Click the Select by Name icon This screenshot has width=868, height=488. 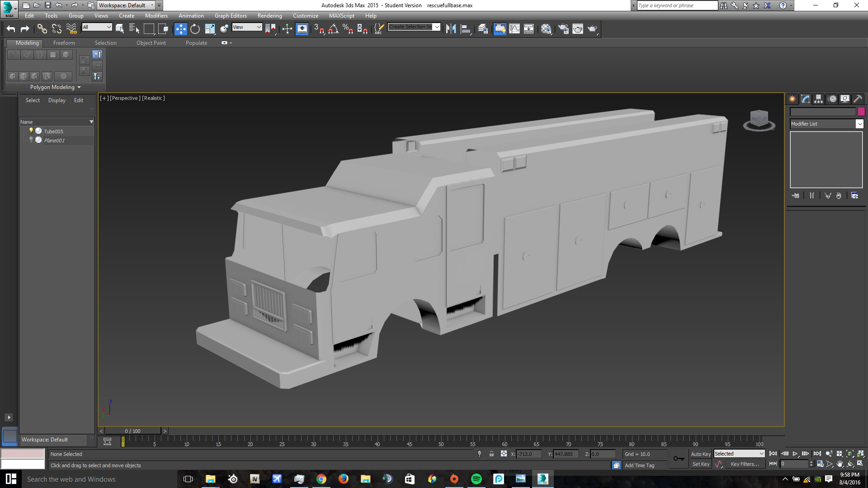134,29
